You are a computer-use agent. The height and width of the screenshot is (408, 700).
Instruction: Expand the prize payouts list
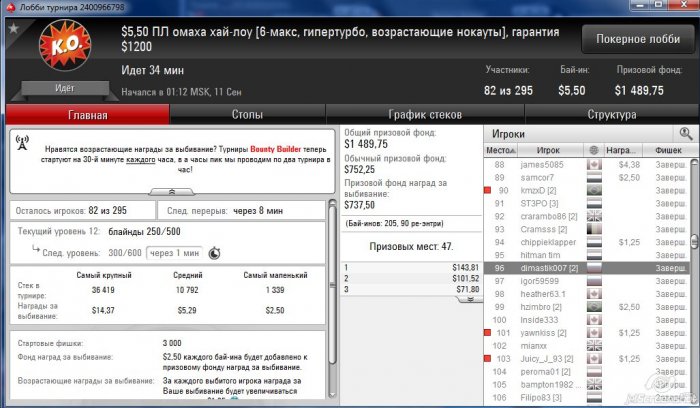point(470,300)
